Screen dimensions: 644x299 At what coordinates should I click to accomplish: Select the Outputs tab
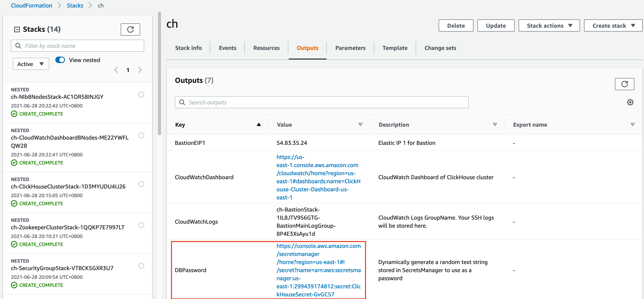(x=307, y=48)
